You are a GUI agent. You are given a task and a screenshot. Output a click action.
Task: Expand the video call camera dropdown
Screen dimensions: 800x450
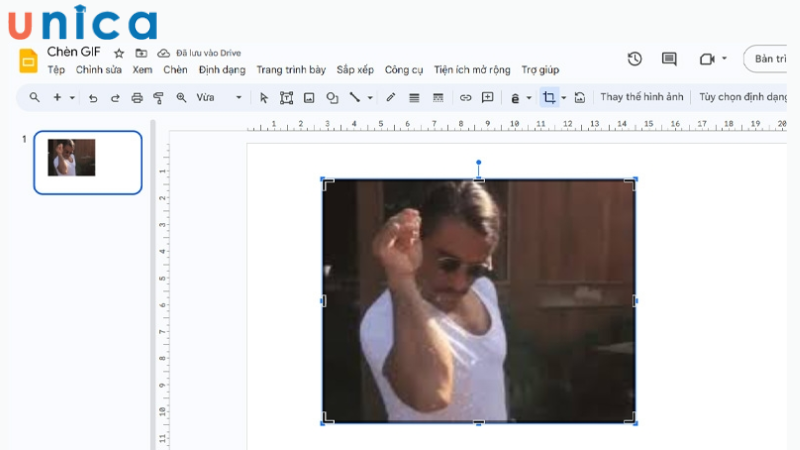724,59
